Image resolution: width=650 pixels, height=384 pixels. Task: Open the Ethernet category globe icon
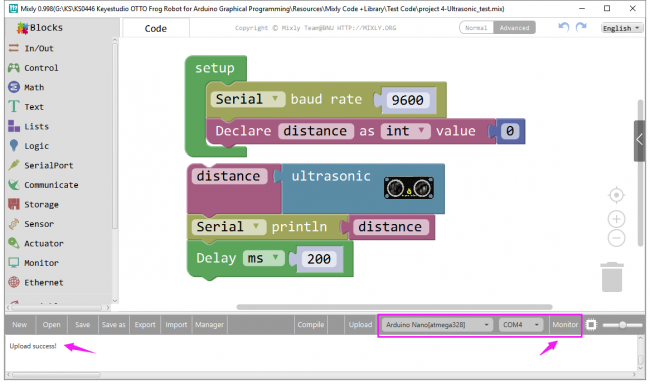tap(14, 282)
